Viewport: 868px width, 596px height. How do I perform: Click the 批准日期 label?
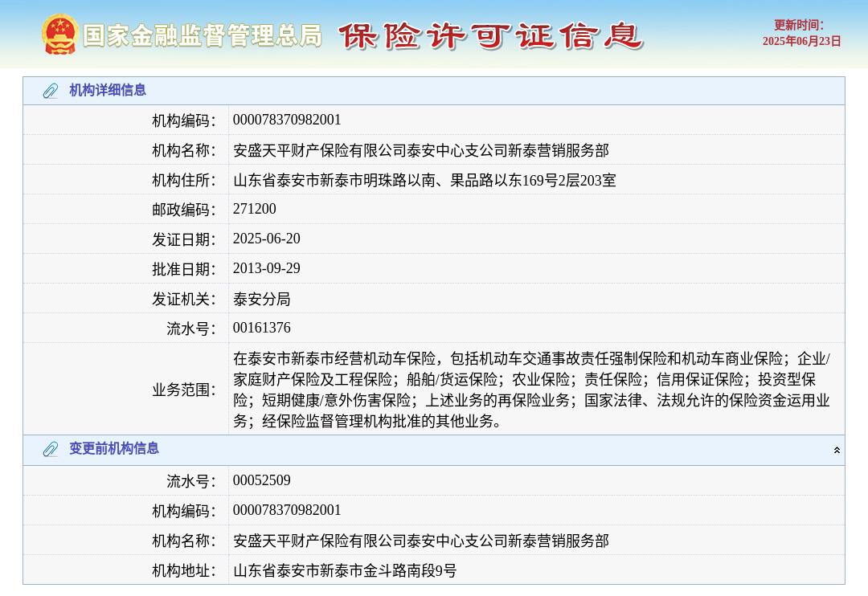(184, 270)
